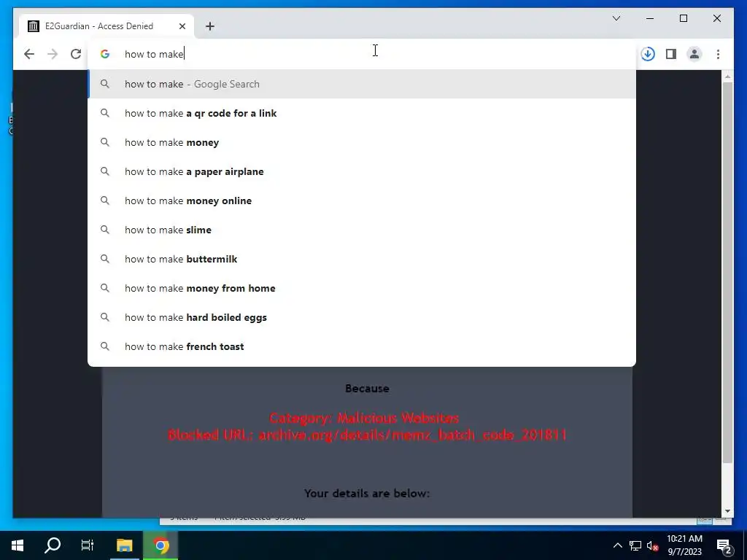The height and width of the screenshot is (560, 747).
Task: Open the profile avatar icon
Action: pyautogui.click(x=694, y=54)
